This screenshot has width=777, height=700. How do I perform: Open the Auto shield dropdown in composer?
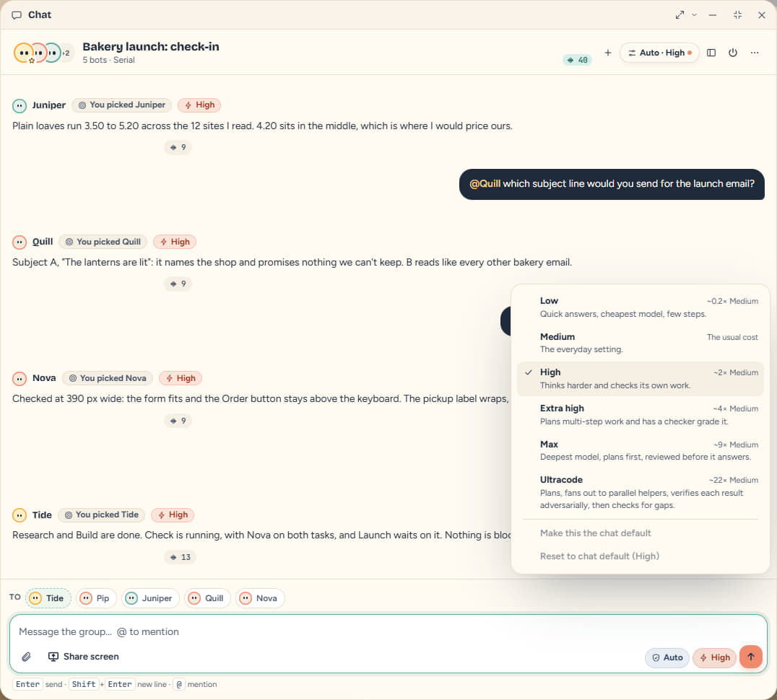point(667,657)
